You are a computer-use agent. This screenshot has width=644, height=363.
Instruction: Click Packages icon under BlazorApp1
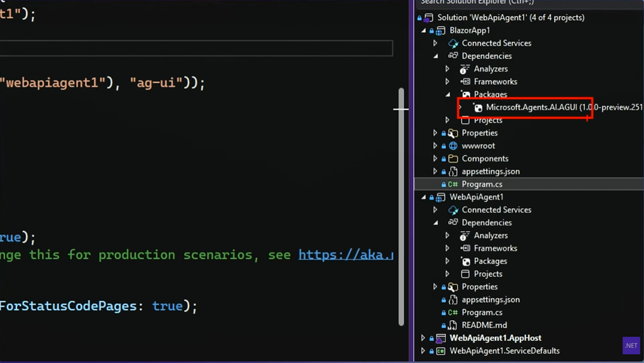(465, 94)
